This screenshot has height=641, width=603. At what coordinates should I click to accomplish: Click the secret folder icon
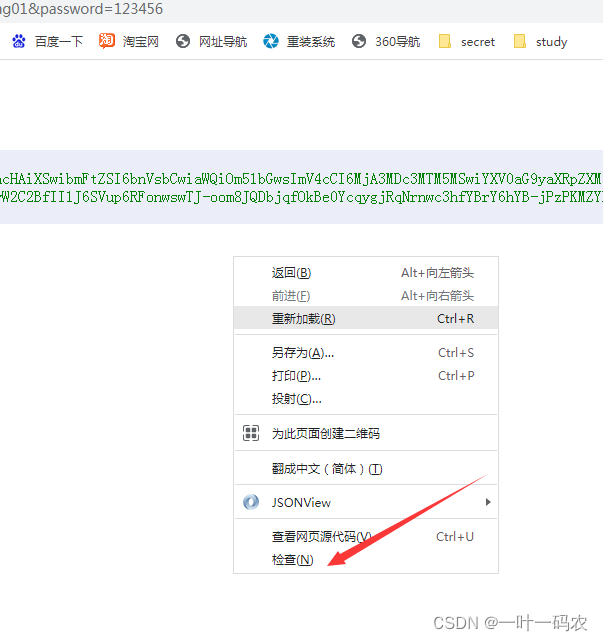coord(444,41)
